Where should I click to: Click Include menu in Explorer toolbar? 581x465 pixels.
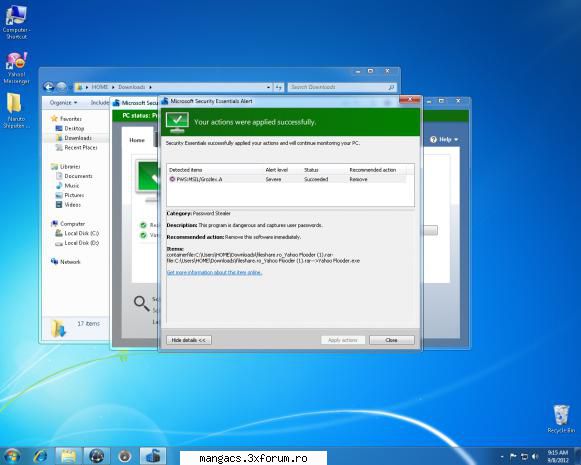100,103
